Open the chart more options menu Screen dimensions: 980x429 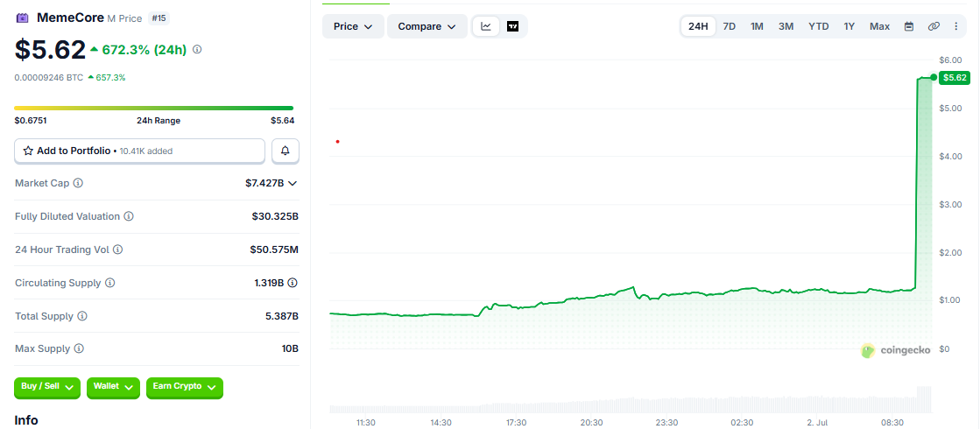point(955,26)
